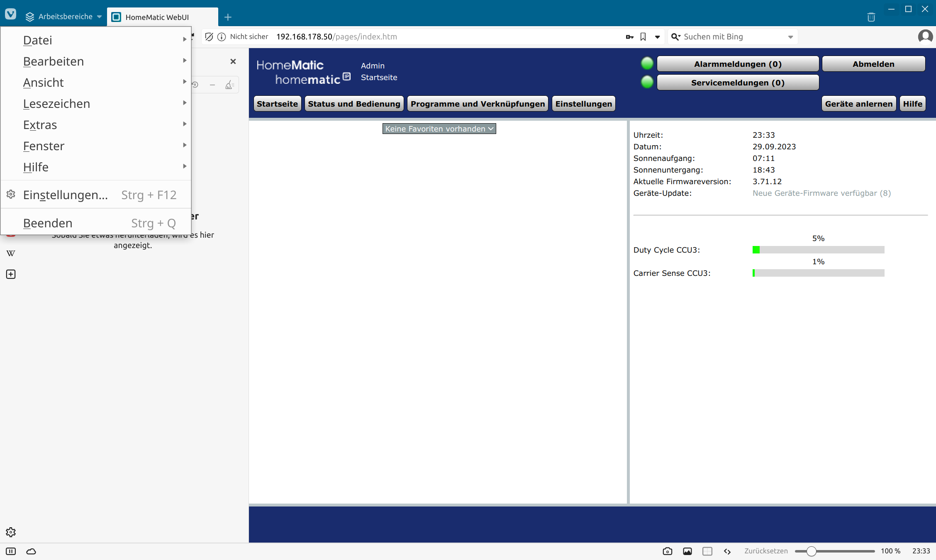Click the capture page camera icon
The height and width of the screenshot is (560, 936).
[667, 551]
